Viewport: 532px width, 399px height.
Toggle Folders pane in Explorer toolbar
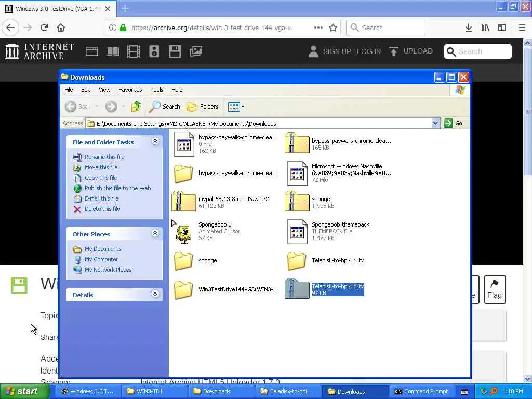[203, 107]
